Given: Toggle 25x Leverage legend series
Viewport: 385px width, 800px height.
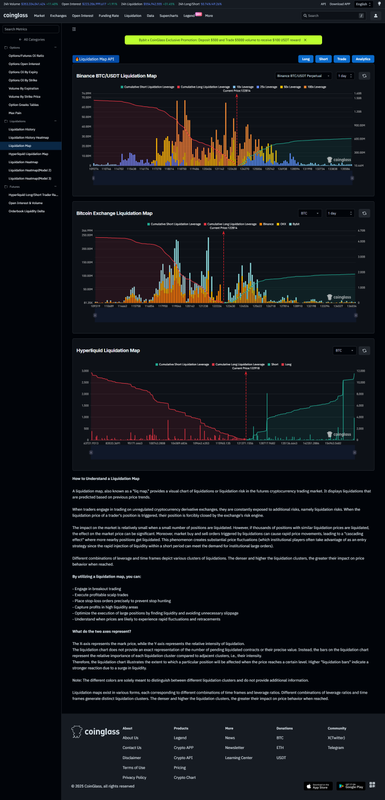Looking at the screenshot, I should point(267,87).
